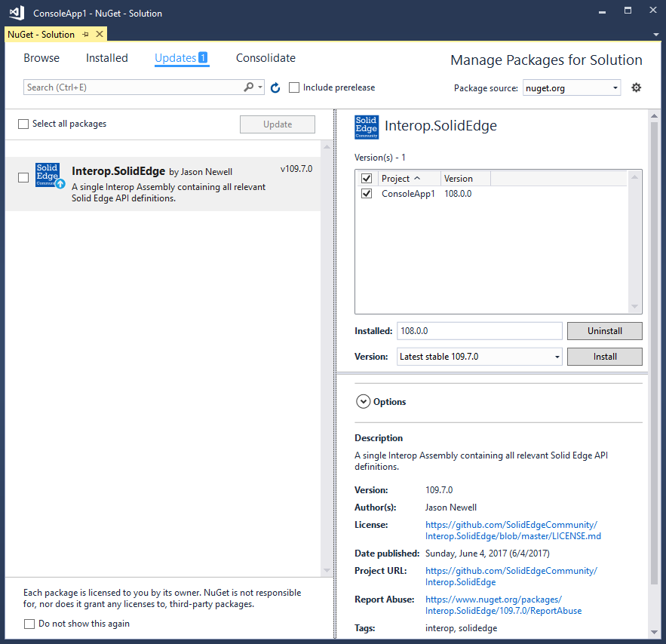Image resolution: width=666 pixels, height=644 pixels.
Task: Click Date published Sunday, June 4, 2017
Action: click(487, 554)
